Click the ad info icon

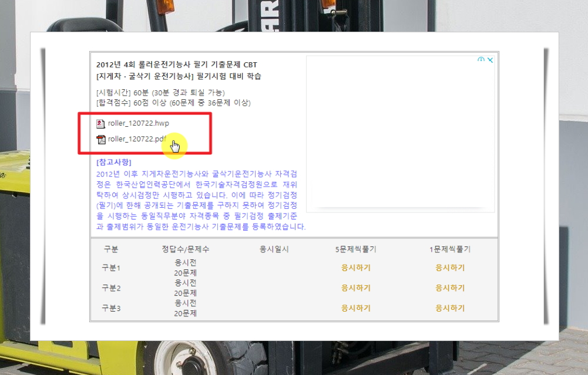[481, 59]
